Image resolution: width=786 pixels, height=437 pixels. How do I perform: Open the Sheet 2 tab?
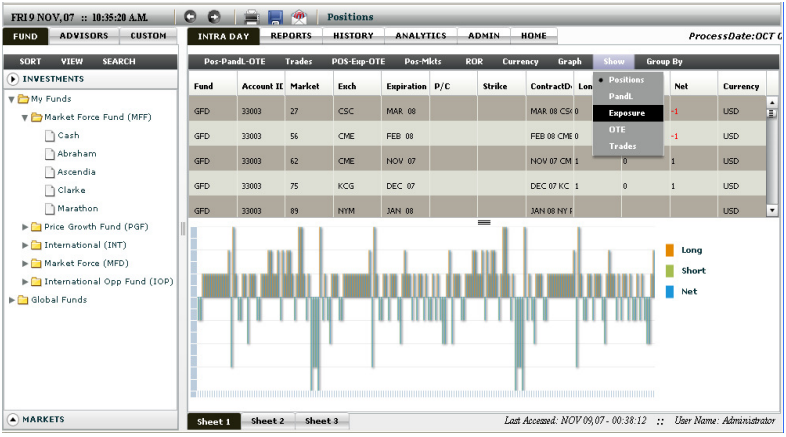pos(267,421)
